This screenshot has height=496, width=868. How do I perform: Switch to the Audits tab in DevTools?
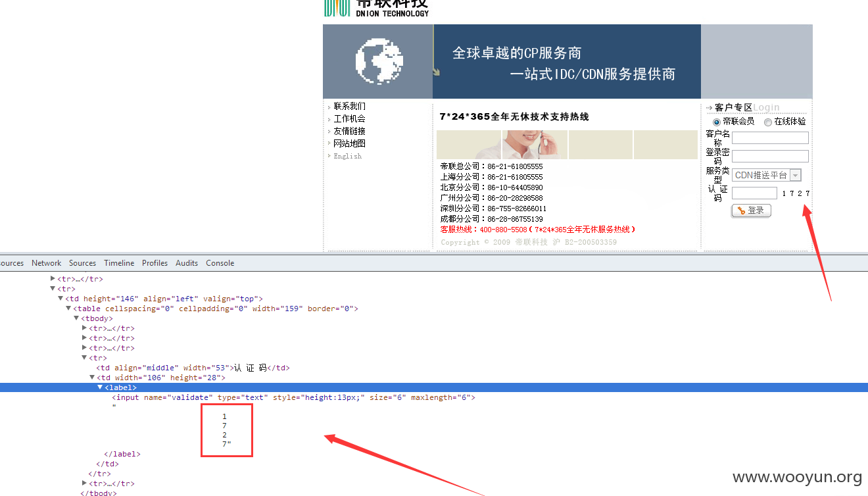pyautogui.click(x=187, y=263)
